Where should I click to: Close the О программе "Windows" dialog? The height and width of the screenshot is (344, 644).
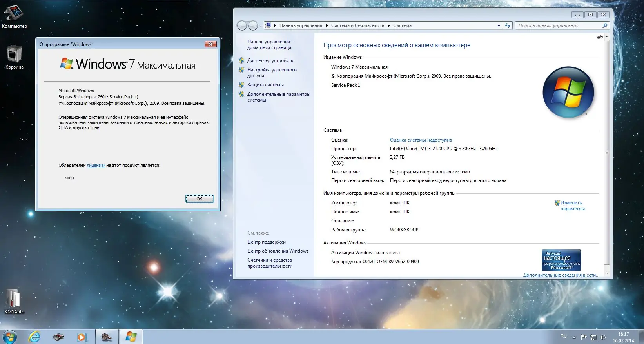210,44
